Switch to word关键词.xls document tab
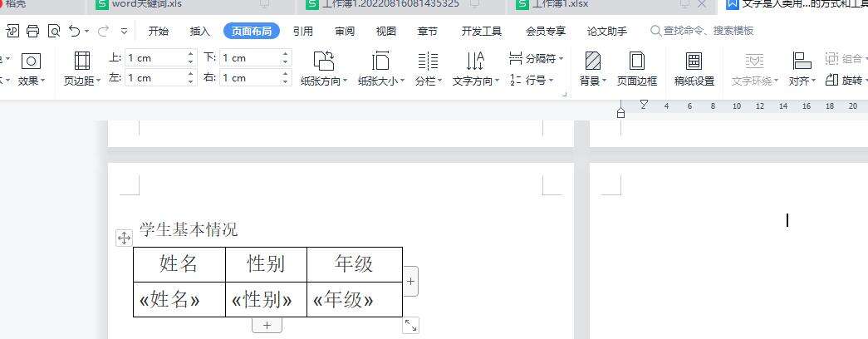Image resolution: width=868 pixels, height=339 pixels. click(147, 4)
